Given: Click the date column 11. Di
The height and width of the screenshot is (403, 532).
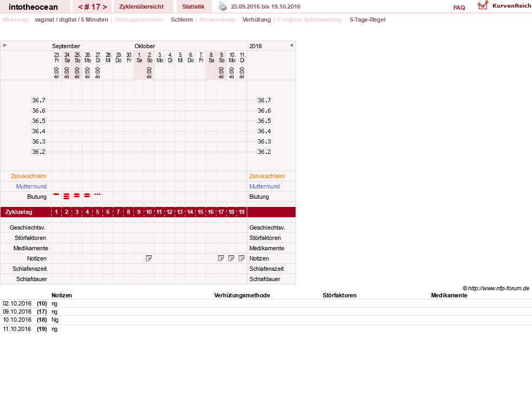Looking at the screenshot, I should click(242, 57).
